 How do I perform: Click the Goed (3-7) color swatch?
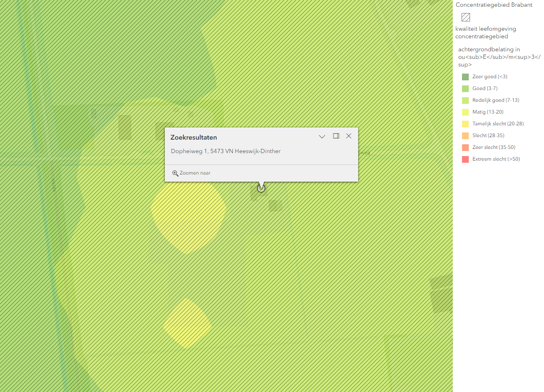465,89
